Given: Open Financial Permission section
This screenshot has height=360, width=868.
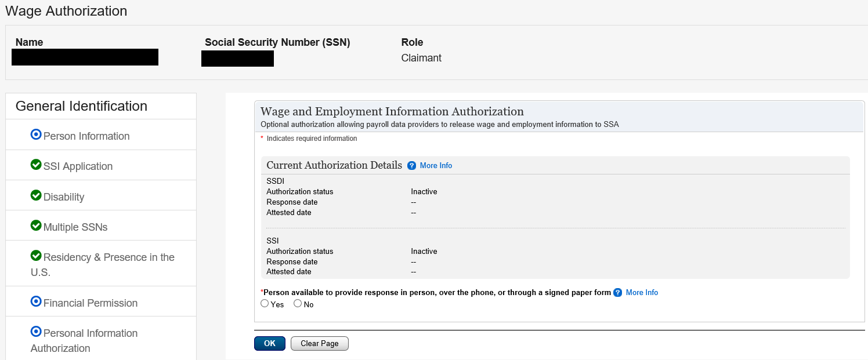Looking at the screenshot, I should click(x=91, y=303).
